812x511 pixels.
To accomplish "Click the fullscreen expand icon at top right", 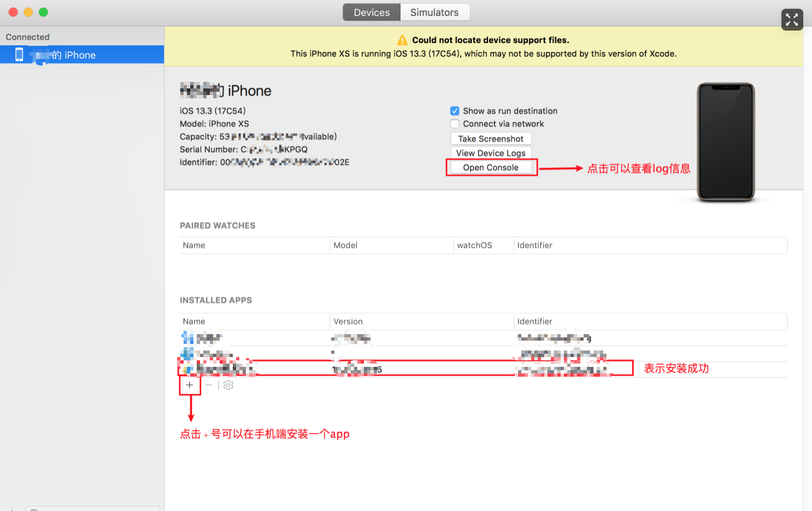I will tap(792, 20).
